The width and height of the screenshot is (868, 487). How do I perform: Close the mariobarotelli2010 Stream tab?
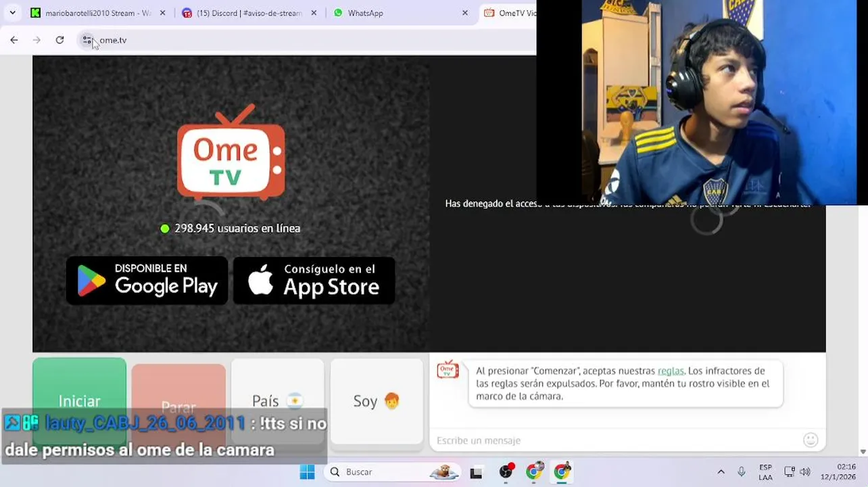(162, 13)
